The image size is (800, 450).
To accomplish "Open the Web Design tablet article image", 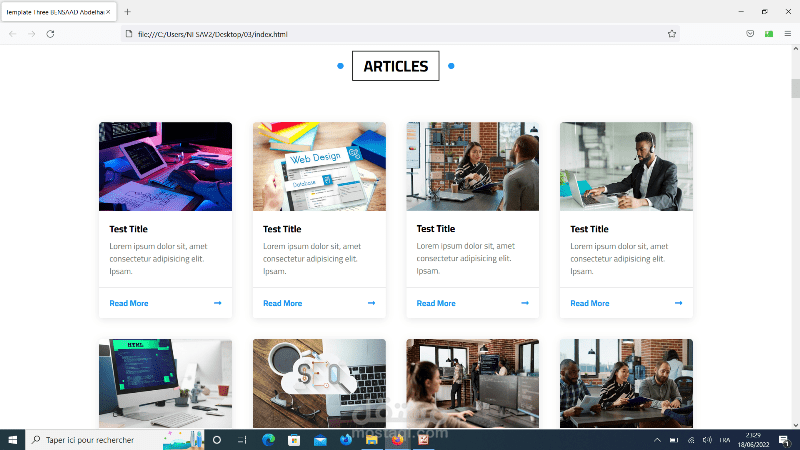I will point(319,166).
